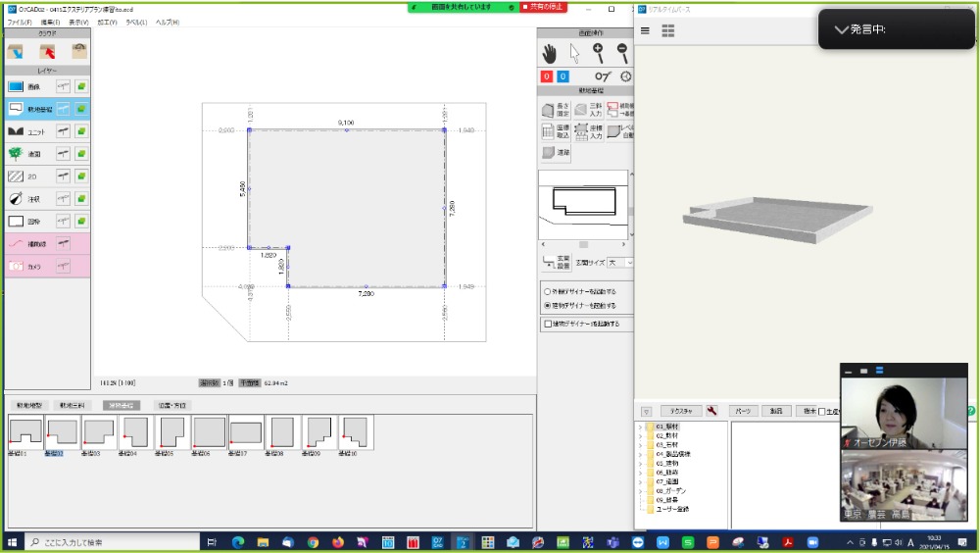Enable 植物デザイナーを起動する checkbox
980x553 pixels.
[x=548, y=323]
